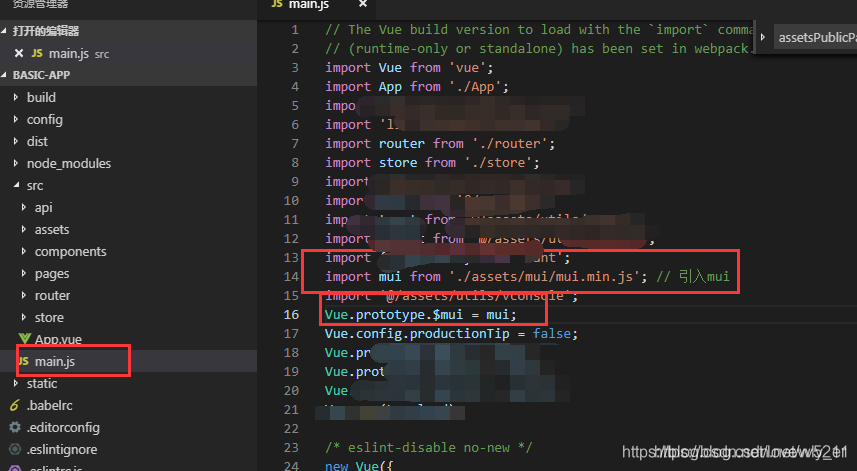The image size is (857, 471).
Task: Click the ESLint icon beside .eslintignore
Action: (15, 449)
